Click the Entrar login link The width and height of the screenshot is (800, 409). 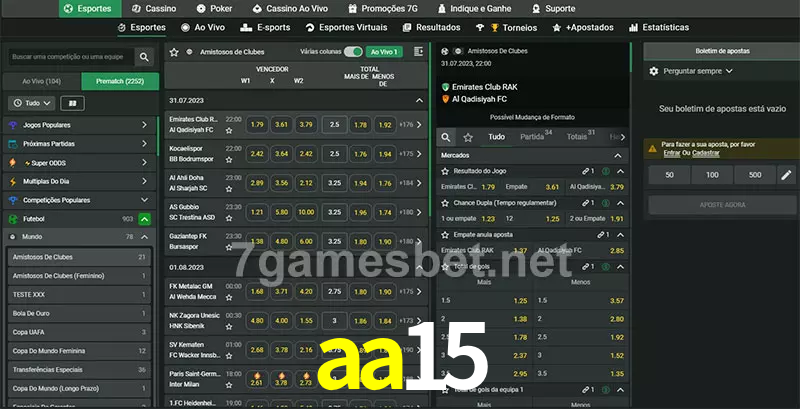coord(671,153)
